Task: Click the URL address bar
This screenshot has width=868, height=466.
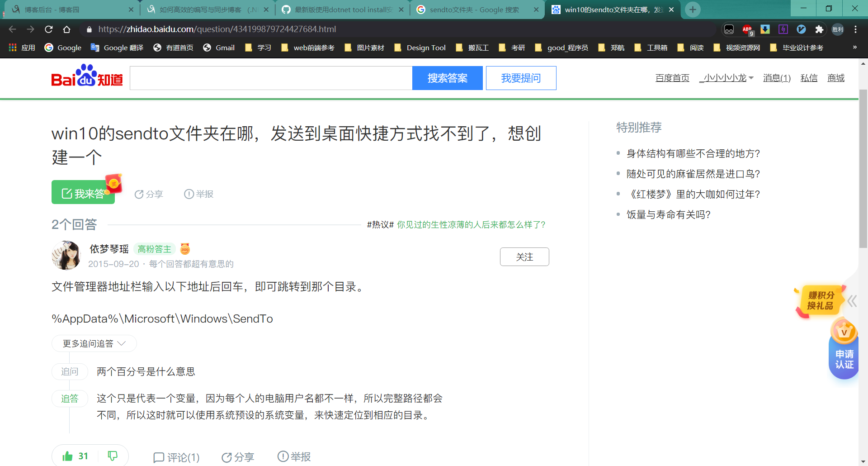Action: pos(398,29)
